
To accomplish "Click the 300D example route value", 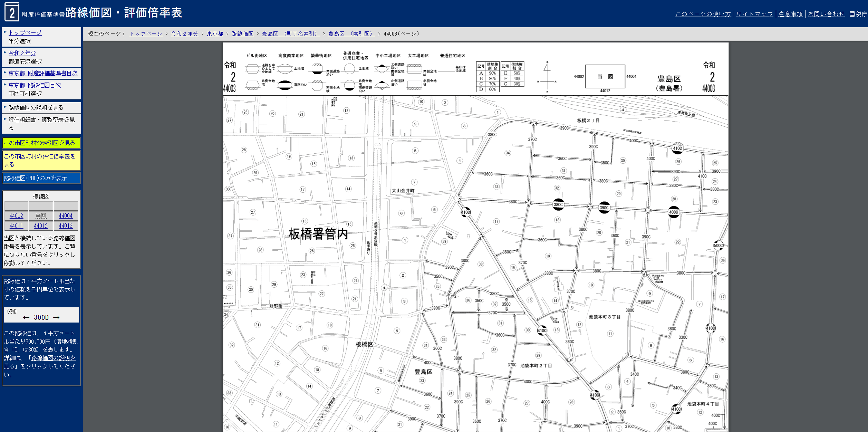I will [x=41, y=317].
